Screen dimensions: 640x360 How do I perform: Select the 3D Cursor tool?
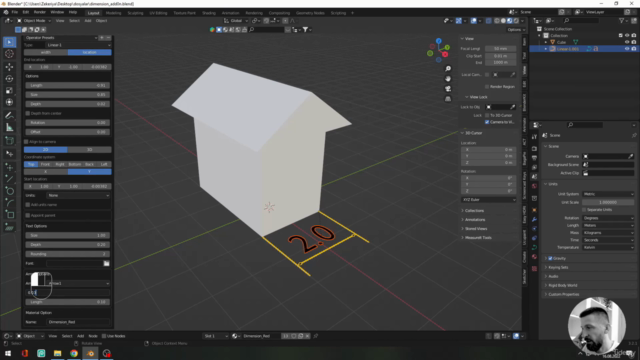click(x=9, y=54)
